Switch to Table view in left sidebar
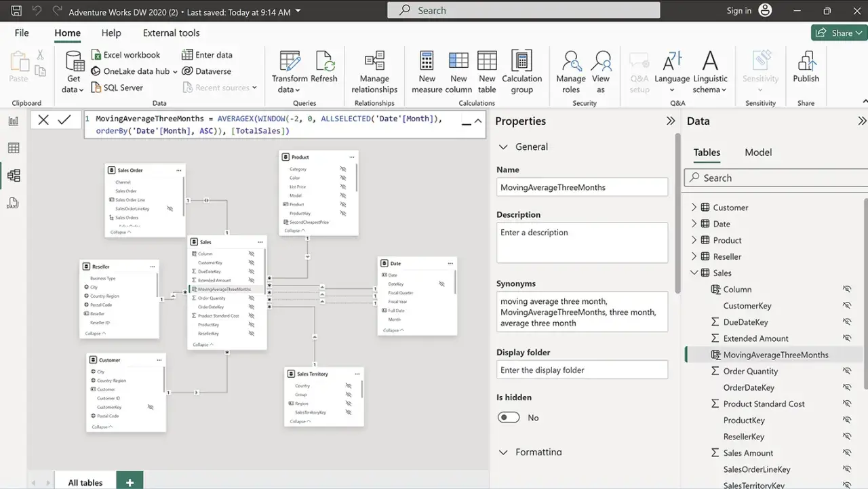 (x=14, y=148)
